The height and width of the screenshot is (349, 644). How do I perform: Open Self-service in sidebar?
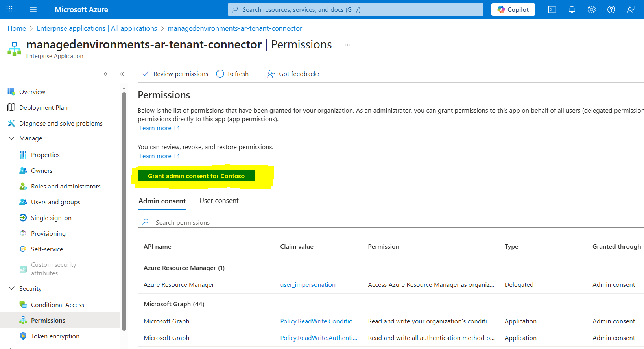point(47,249)
